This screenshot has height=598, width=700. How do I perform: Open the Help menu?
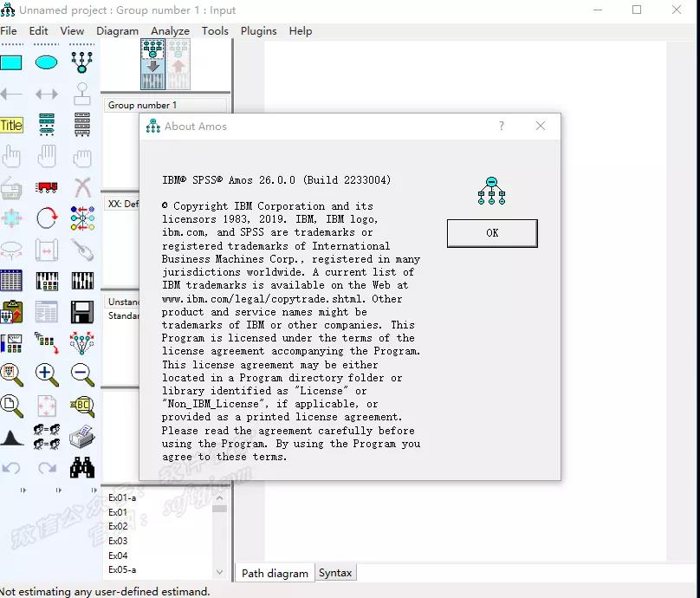(x=301, y=31)
